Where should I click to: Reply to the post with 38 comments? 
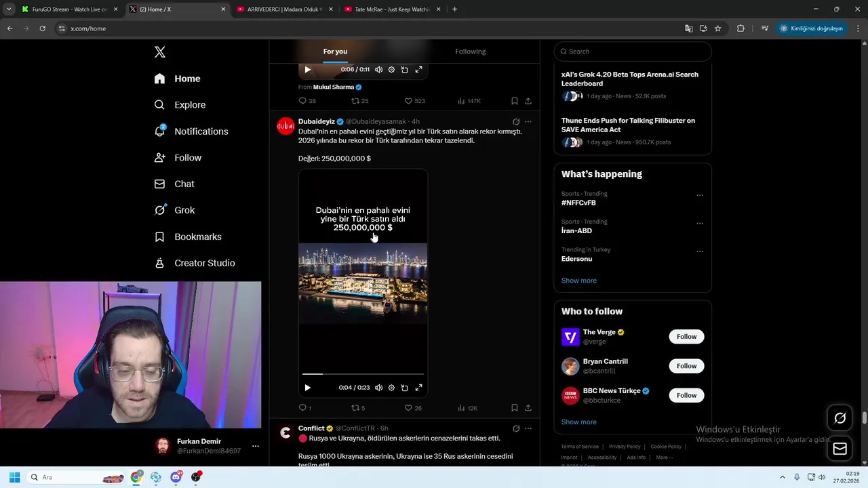point(307,101)
